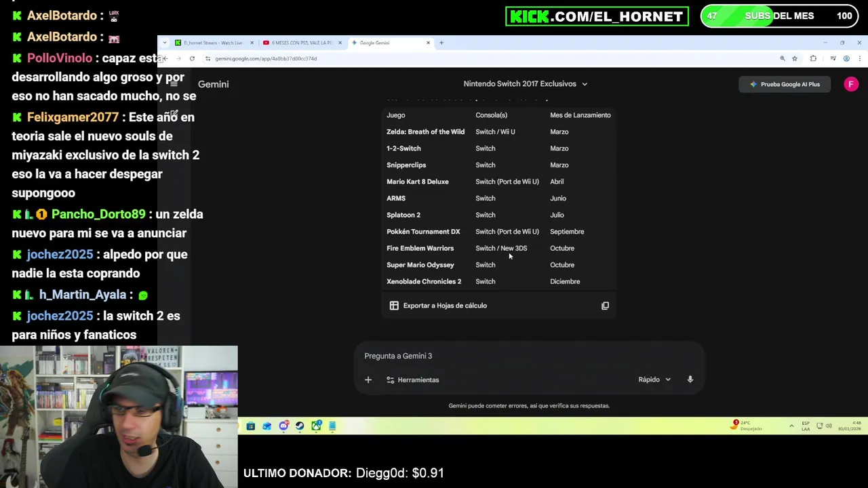Click the Mes de Lanzamiento header
The height and width of the screenshot is (488, 868).
(x=580, y=115)
